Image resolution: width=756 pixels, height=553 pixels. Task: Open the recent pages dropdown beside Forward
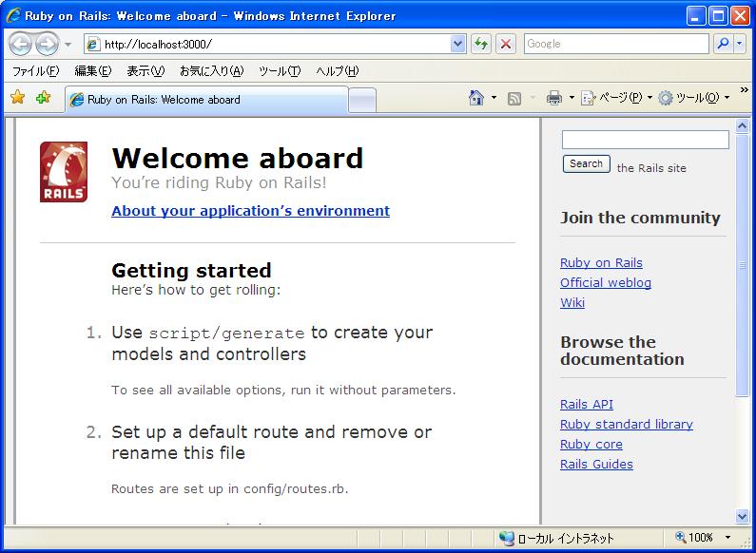(x=68, y=45)
